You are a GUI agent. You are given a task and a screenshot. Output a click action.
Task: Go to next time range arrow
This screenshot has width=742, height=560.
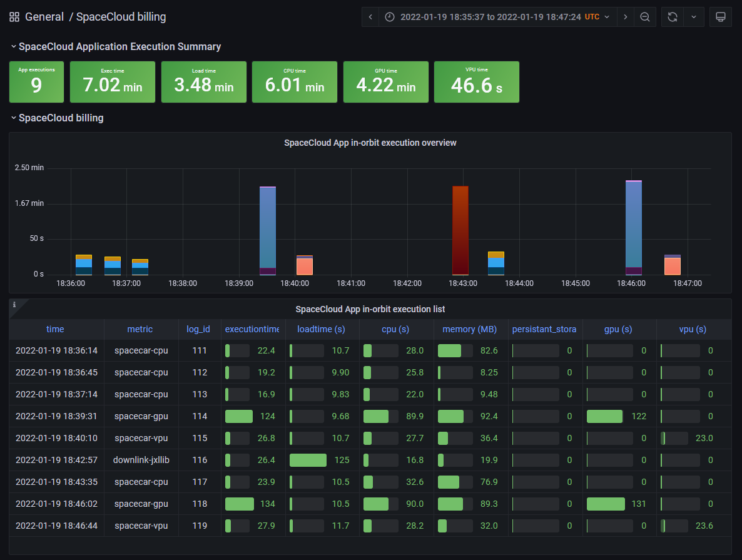pyautogui.click(x=625, y=17)
